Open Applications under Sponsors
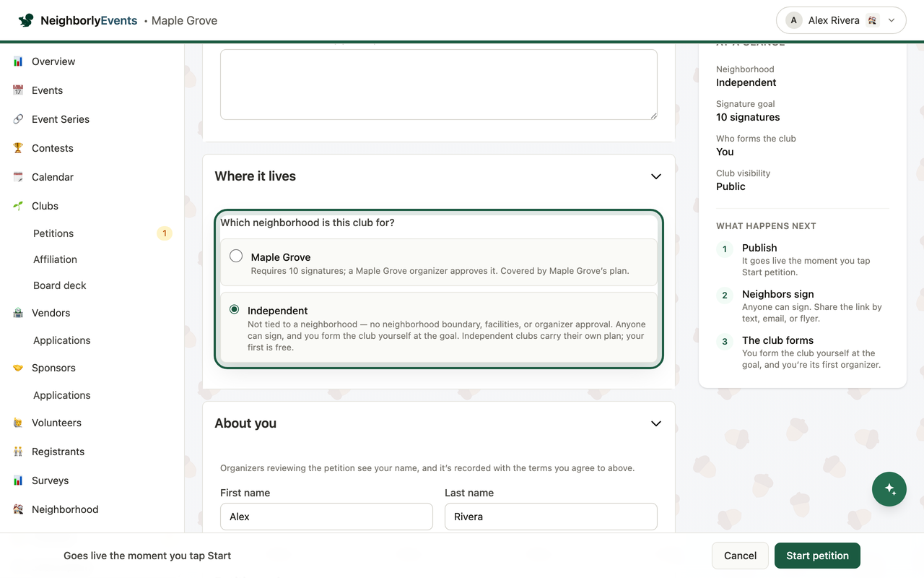Viewport: 924px width, 578px height. pyautogui.click(x=62, y=395)
